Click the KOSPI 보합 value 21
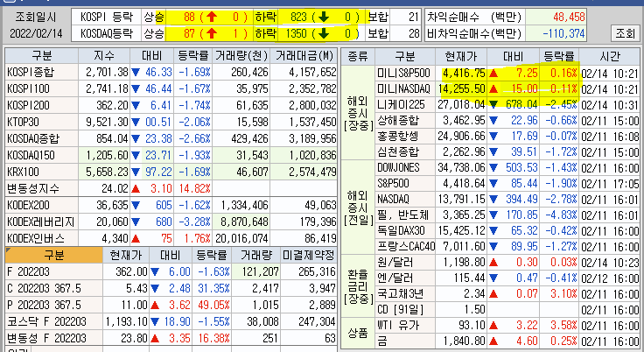Viewport: 644px width, 352px height. tap(413, 17)
